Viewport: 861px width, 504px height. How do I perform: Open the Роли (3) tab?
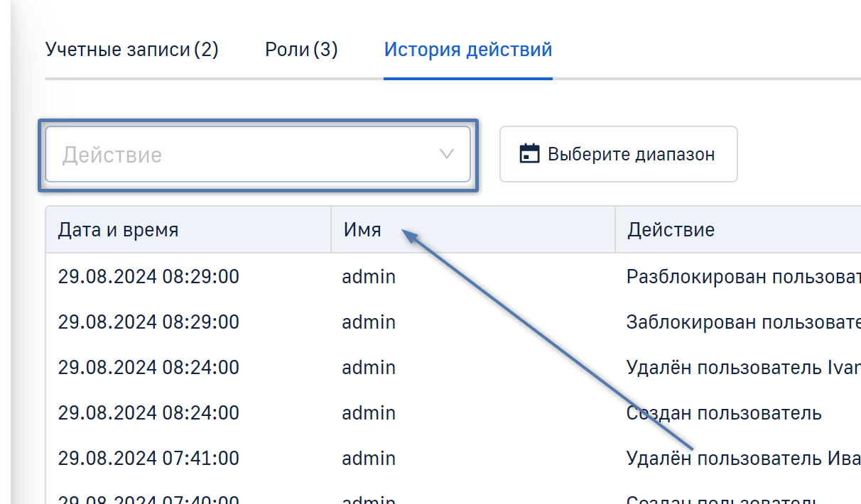click(x=301, y=50)
